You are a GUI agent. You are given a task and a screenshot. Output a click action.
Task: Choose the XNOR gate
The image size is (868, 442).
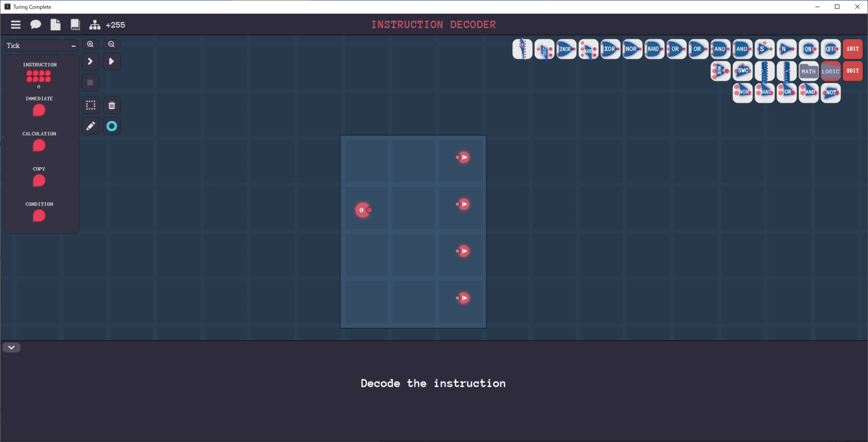click(x=566, y=49)
